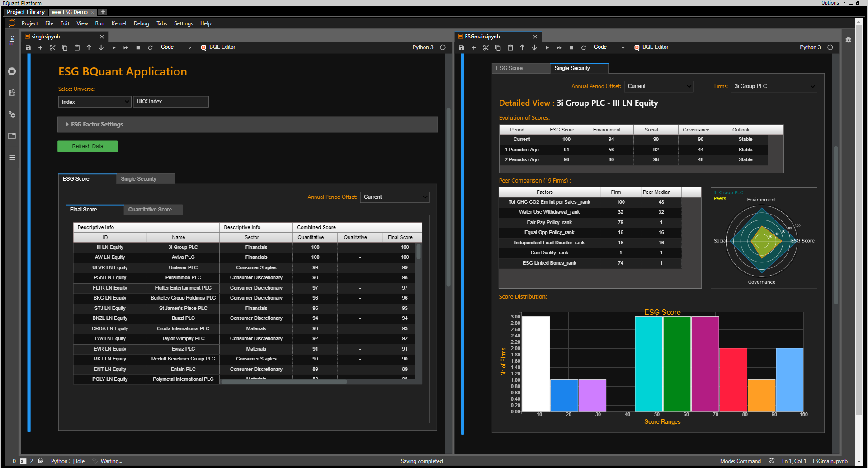Move cell up in single.ipynb toolbar
The height and width of the screenshot is (468, 868).
point(89,47)
